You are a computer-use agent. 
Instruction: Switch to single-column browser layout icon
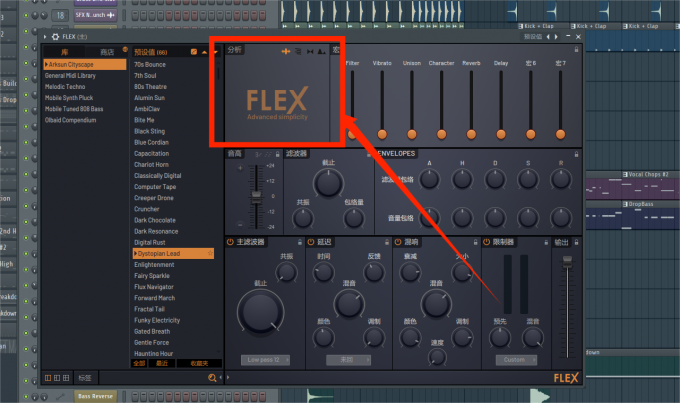[x=48, y=378]
